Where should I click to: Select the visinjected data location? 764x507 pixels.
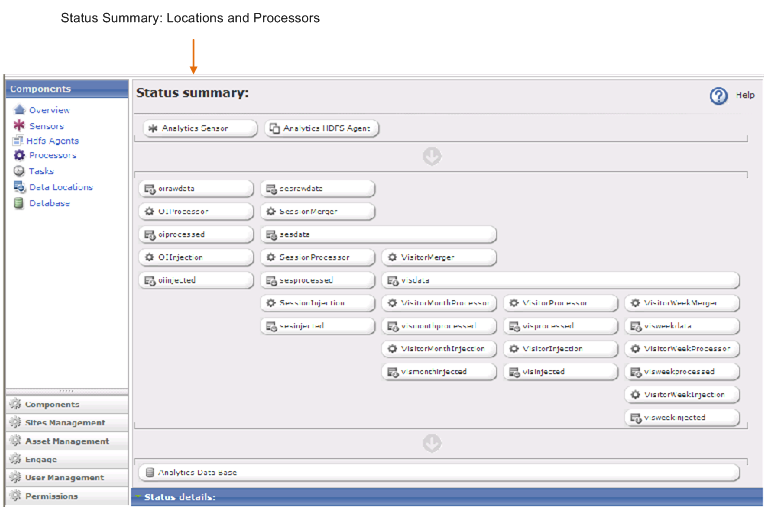coord(561,372)
